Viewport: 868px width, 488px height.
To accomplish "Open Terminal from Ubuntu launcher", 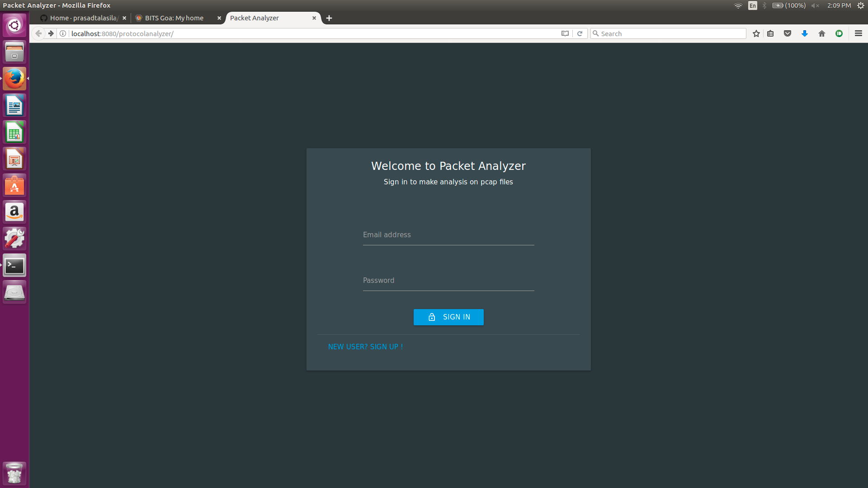I will (14, 266).
